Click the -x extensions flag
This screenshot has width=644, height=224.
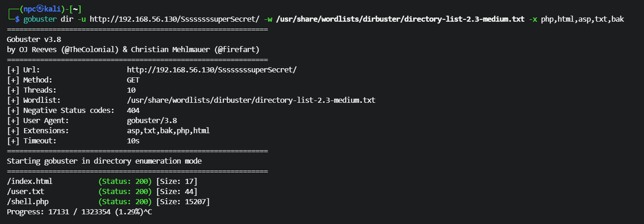point(531,19)
